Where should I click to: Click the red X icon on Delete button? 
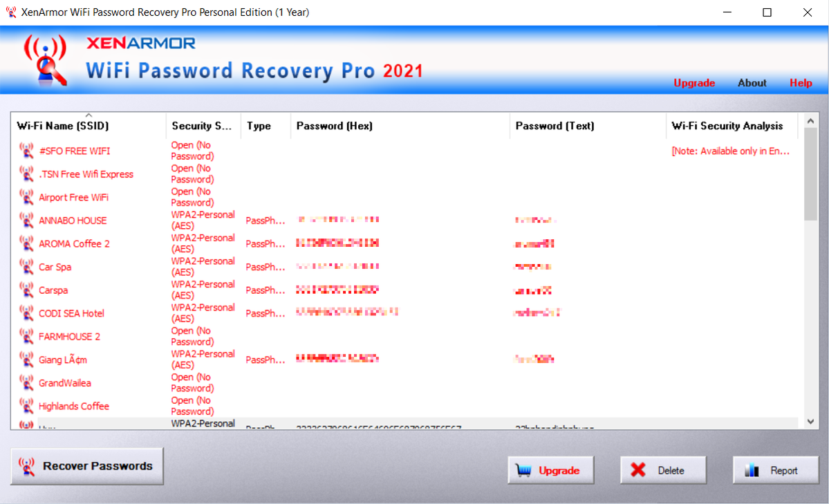point(638,470)
